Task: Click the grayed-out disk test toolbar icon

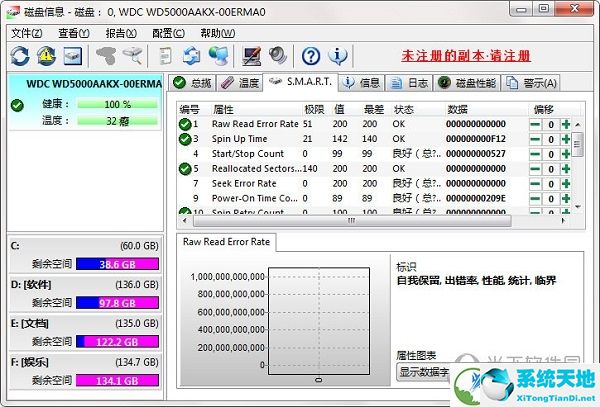Action: tap(106, 56)
